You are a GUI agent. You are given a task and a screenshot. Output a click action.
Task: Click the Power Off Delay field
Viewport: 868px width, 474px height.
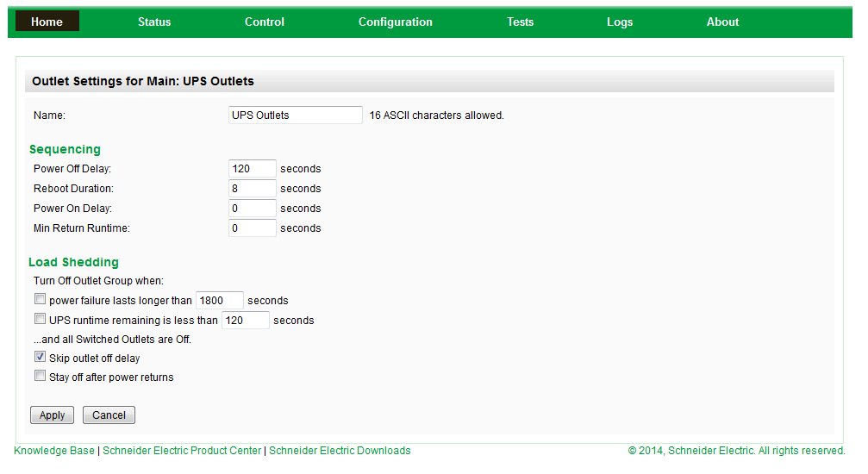[x=253, y=168]
